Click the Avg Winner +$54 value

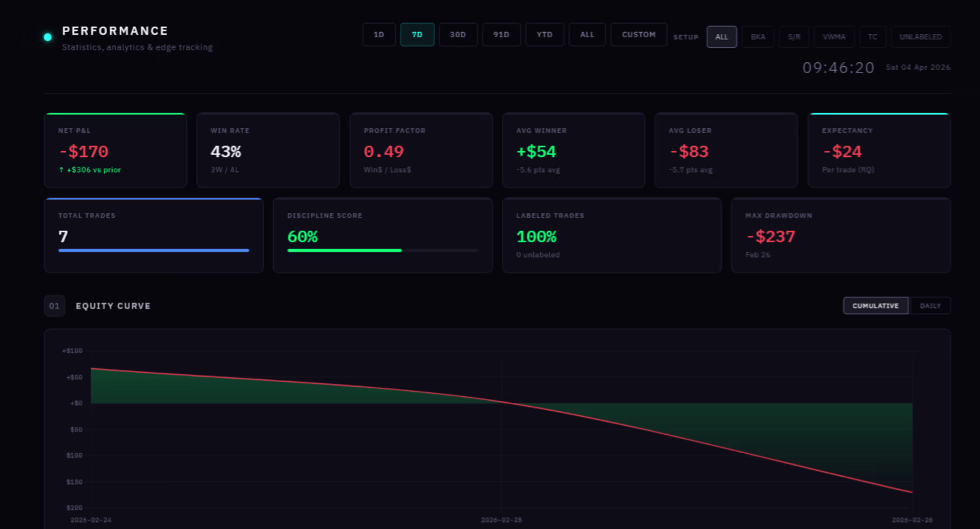pos(536,152)
